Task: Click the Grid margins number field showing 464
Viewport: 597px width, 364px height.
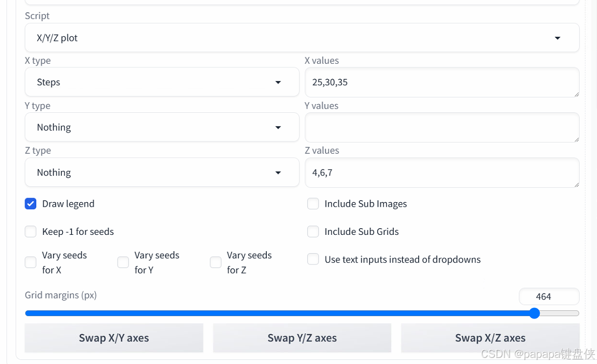Action: [548, 297]
